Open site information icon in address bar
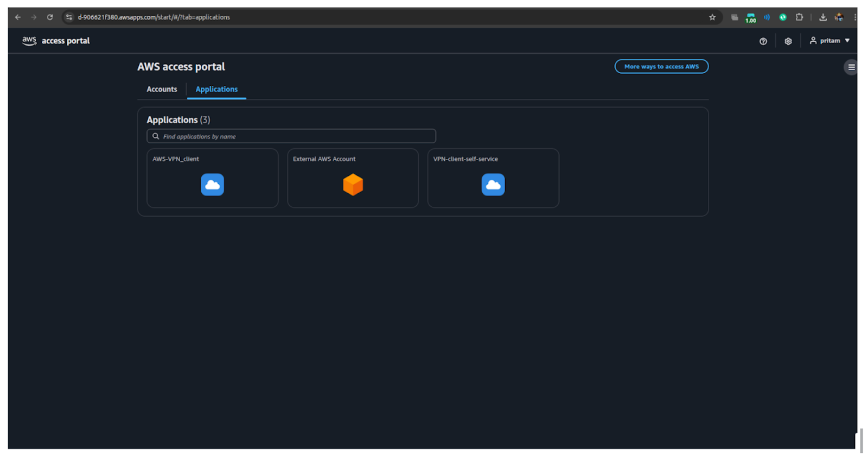Viewport: 868px width, 455px height. click(69, 17)
